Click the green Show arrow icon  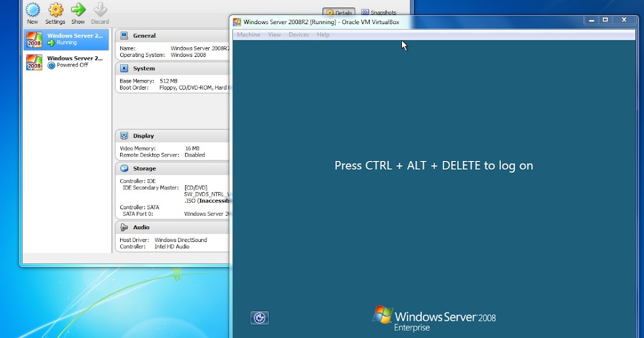(x=78, y=10)
